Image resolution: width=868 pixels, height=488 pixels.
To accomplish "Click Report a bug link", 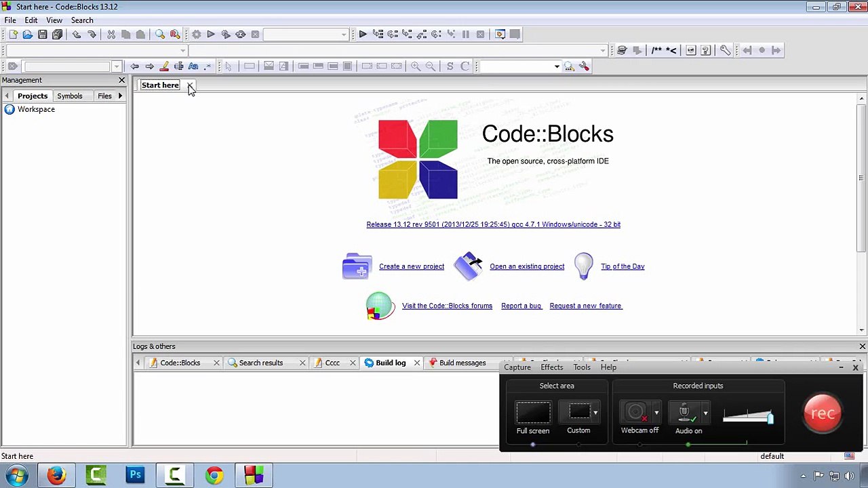I will pyautogui.click(x=521, y=306).
